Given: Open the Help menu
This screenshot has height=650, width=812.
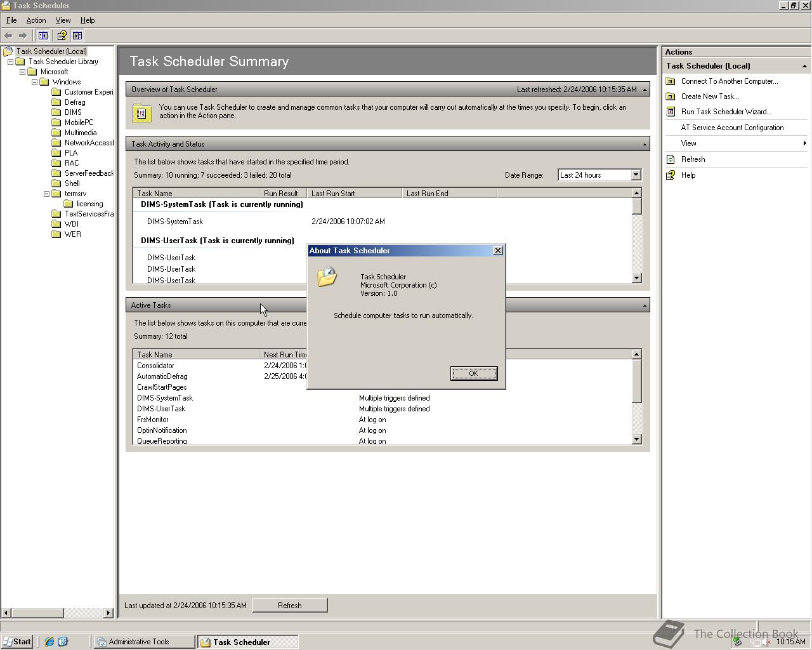Looking at the screenshot, I should [88, 20].
